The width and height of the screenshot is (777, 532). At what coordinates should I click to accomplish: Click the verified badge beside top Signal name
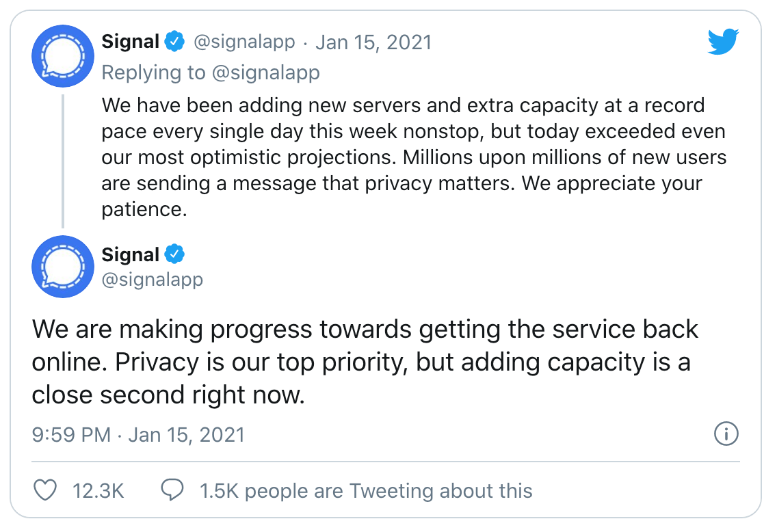pos(174,41)
